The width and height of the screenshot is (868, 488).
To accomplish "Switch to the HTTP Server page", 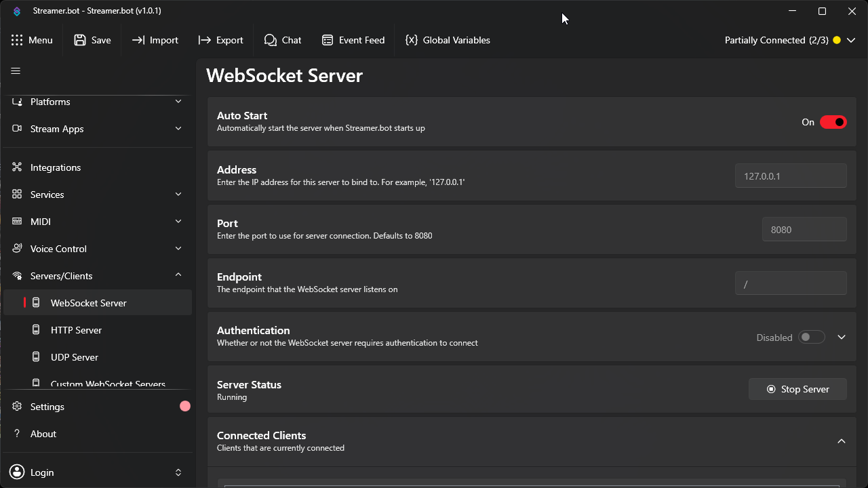I will click(75, 330).
